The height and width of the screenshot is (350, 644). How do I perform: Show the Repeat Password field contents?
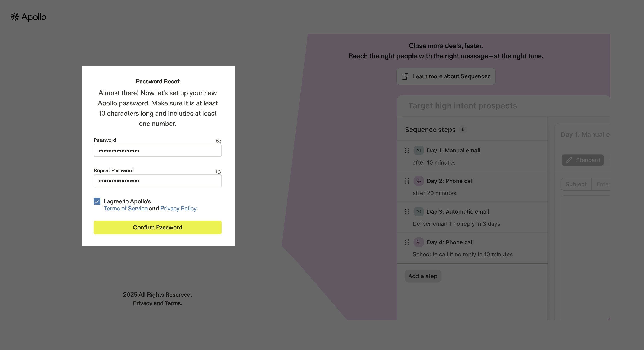[219, 172]
